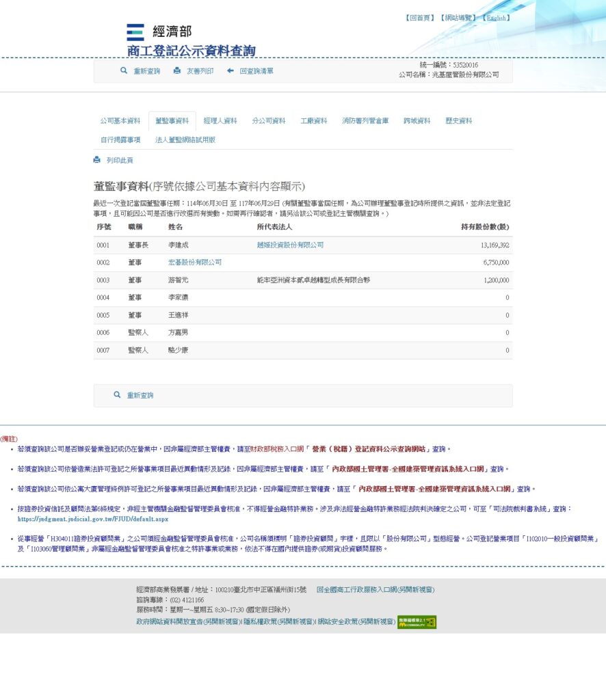Screen dimensions: 606x700
Task: Click the 監察人 title in row 0006
Action: (138, 332)
